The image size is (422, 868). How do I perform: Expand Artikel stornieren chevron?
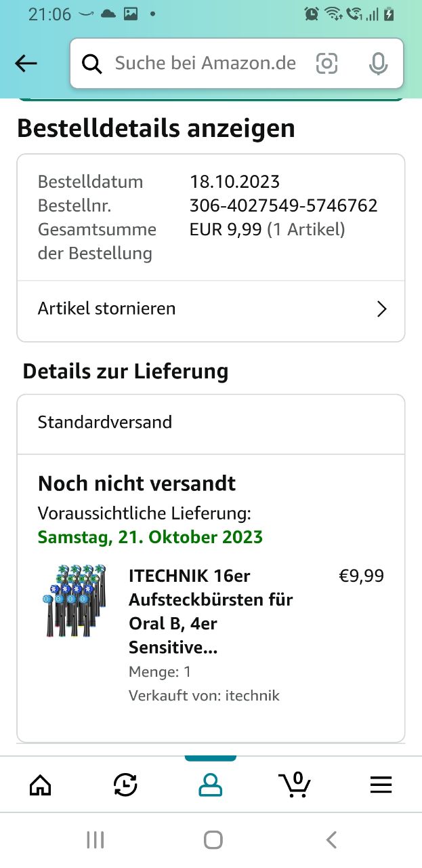(x=381, y=309)
